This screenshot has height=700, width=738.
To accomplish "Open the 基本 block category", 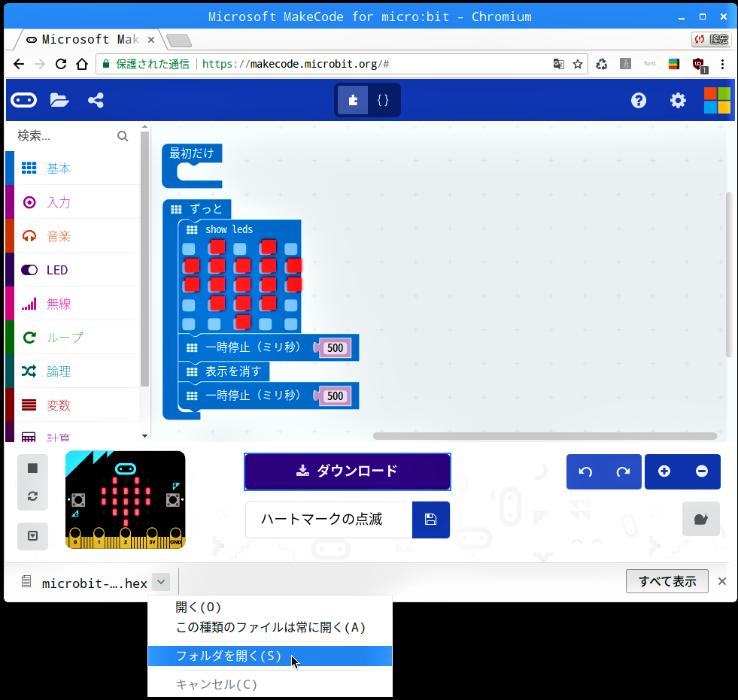I will (x=73, y=168).
